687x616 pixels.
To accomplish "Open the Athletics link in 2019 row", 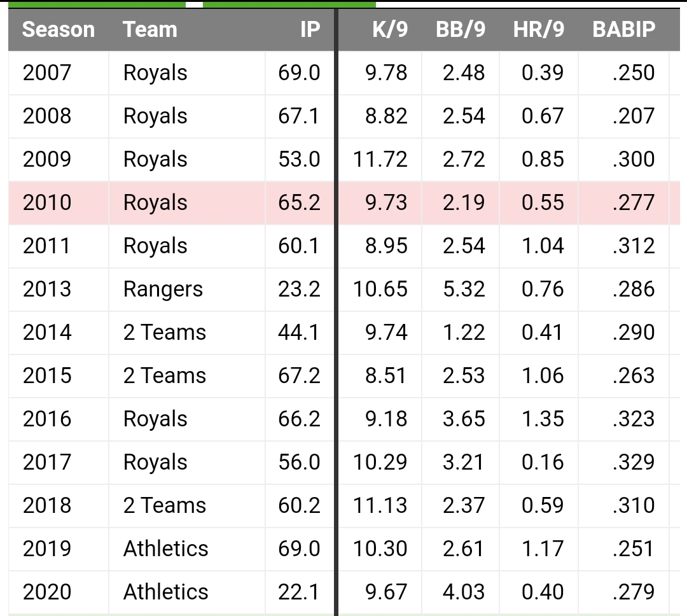I will 165,549.
